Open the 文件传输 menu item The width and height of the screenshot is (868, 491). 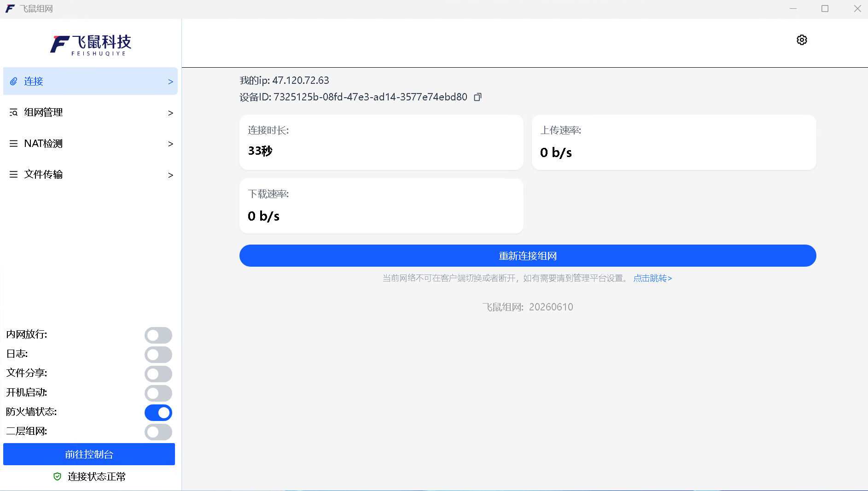pos(90,175)
